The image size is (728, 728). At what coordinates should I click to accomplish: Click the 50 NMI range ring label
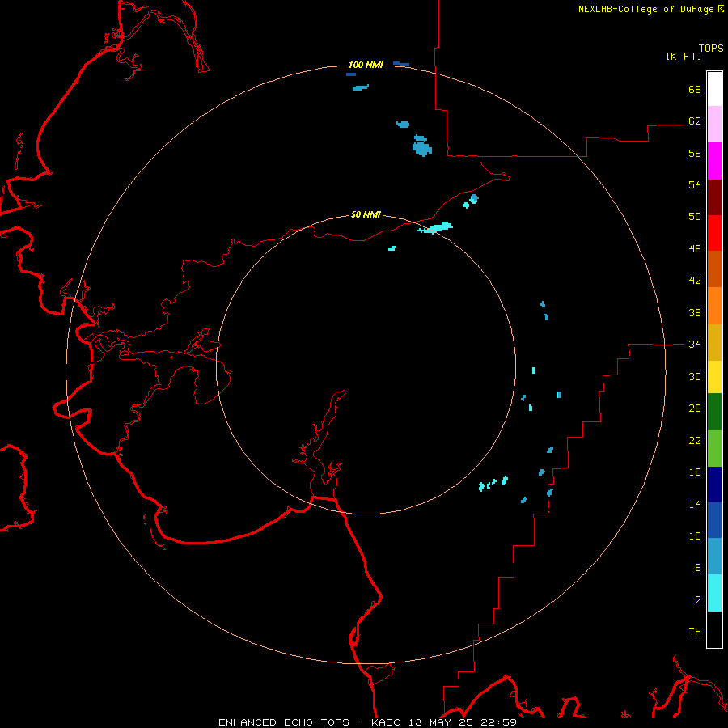tap(366, 214)
